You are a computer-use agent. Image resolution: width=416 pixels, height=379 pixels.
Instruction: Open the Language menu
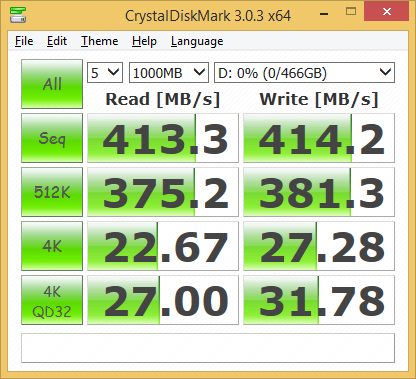coord(197,41)
